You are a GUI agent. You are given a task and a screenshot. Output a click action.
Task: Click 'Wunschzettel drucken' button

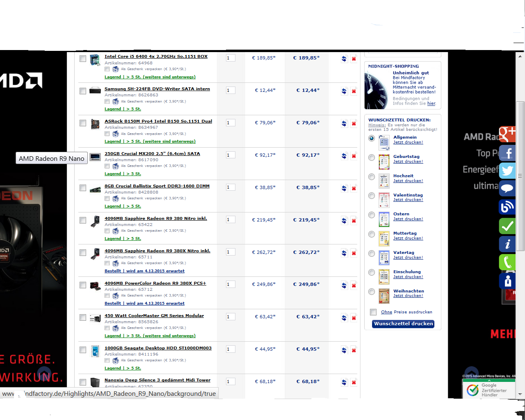point(403,324)
